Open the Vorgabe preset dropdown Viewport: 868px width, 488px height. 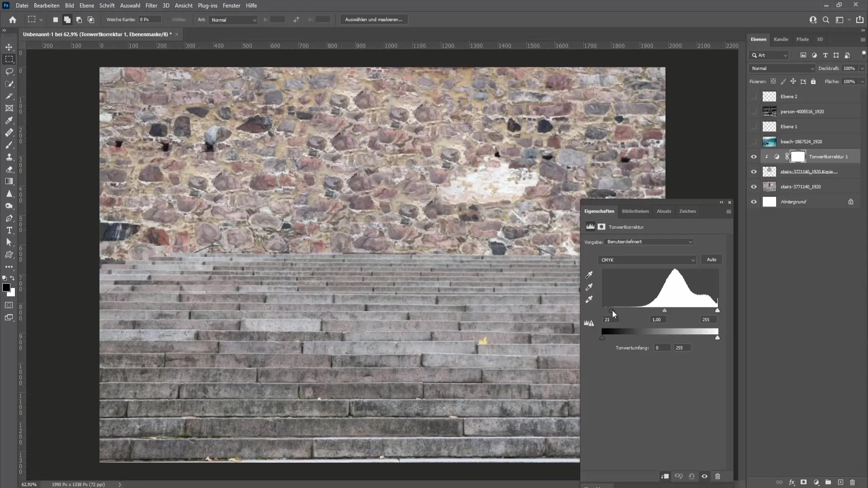pyautogui.click(x=649, y=241)
